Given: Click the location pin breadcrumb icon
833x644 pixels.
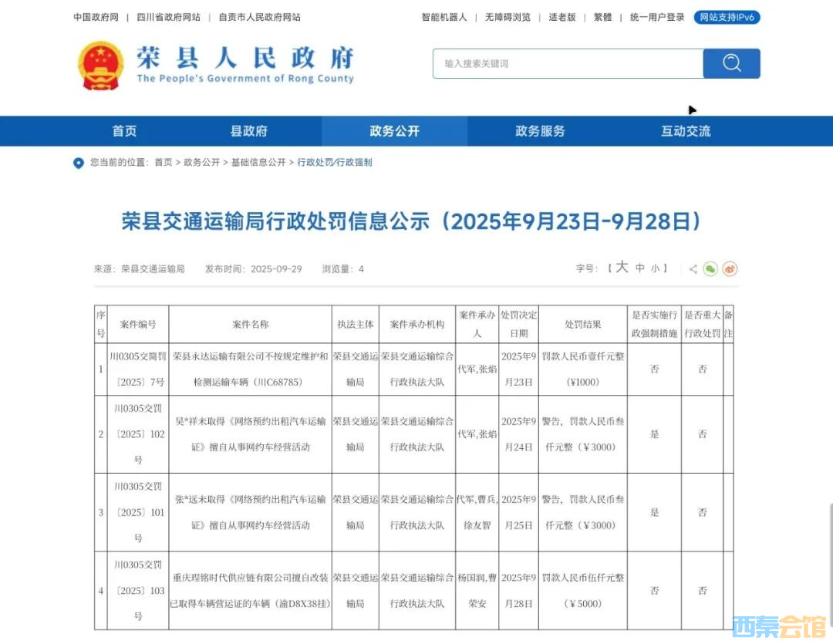Looking at the screenshot, I should pyautogui.click(x=79, y=163).
